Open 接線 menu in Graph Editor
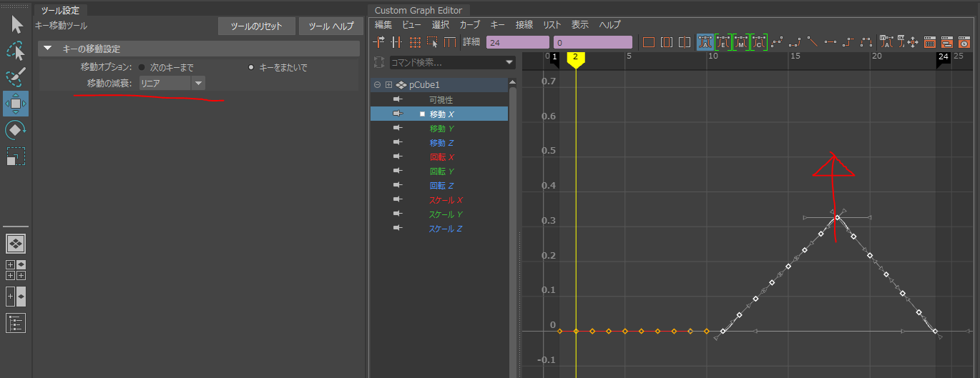Viewport: 980px width, 378px height. click(x=524, y=24)
